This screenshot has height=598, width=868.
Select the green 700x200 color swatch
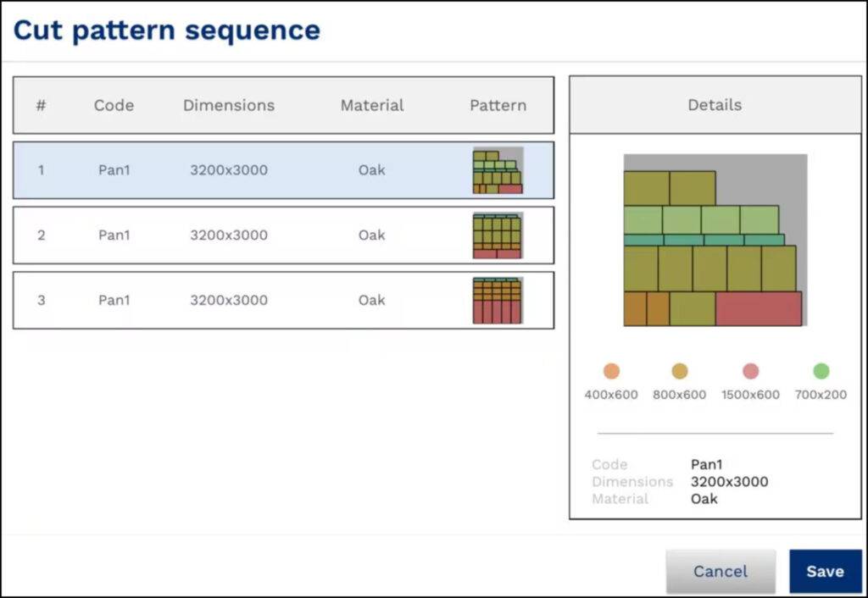click(821, 370)
